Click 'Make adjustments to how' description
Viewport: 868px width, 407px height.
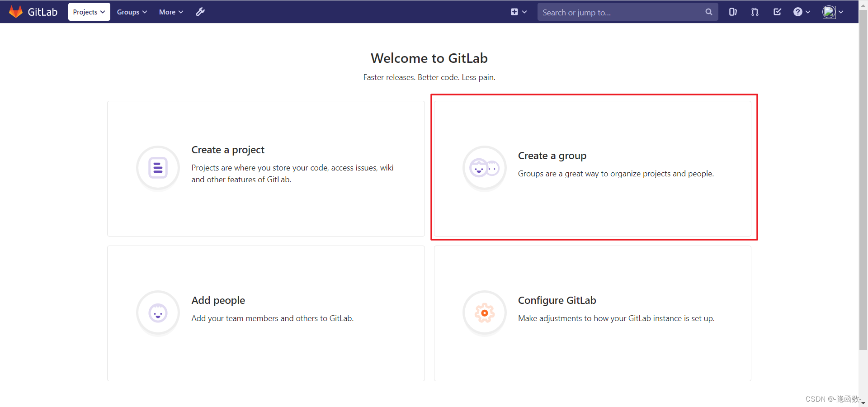click(x=616, y=318)
